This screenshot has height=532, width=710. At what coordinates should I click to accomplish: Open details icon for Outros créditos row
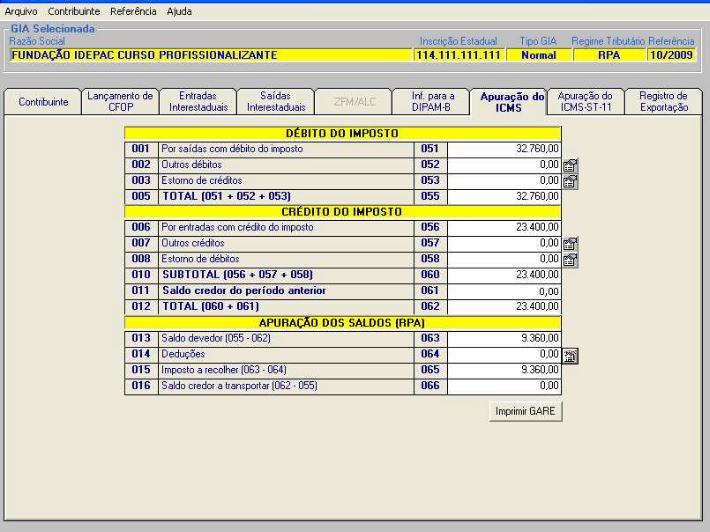[571, 244]
